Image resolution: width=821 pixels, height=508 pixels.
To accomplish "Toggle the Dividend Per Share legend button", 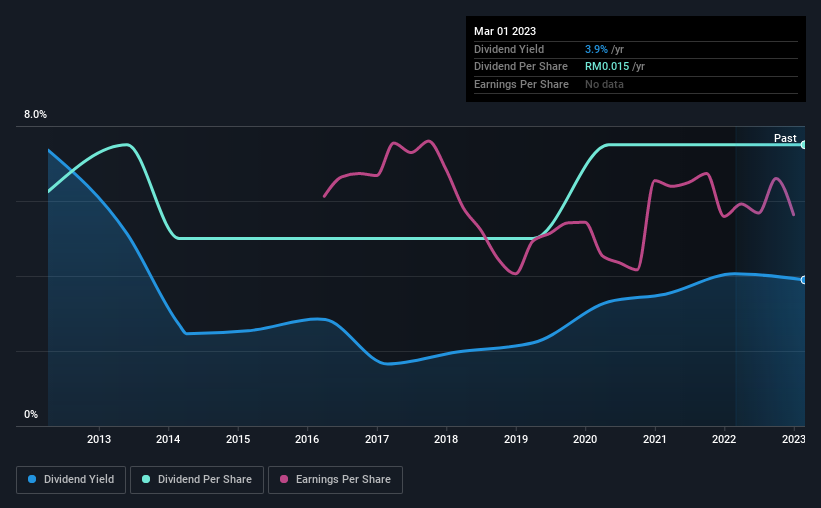I will pyautogui.click(x=197, y=480).
